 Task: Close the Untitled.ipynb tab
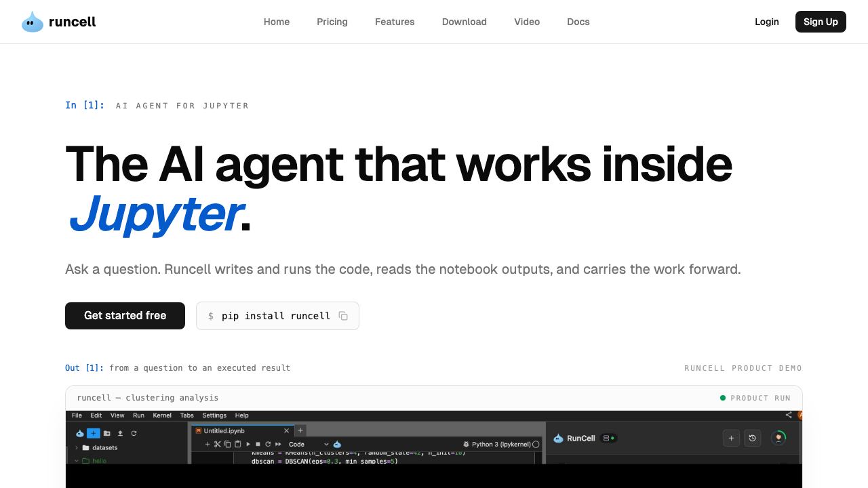pyautogui.click(x=286, y=430)
